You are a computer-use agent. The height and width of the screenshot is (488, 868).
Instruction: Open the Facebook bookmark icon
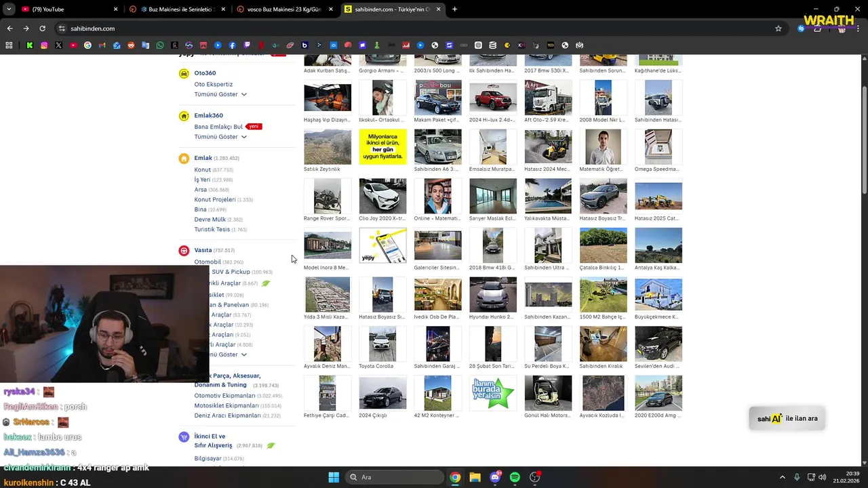[x=232, y=45]
